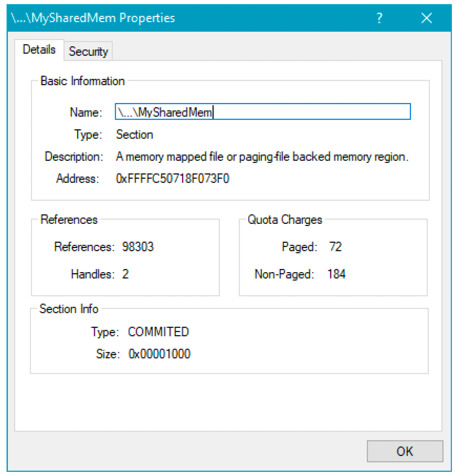
Task: Click the dialog title bar text
Action: (93, 18)
